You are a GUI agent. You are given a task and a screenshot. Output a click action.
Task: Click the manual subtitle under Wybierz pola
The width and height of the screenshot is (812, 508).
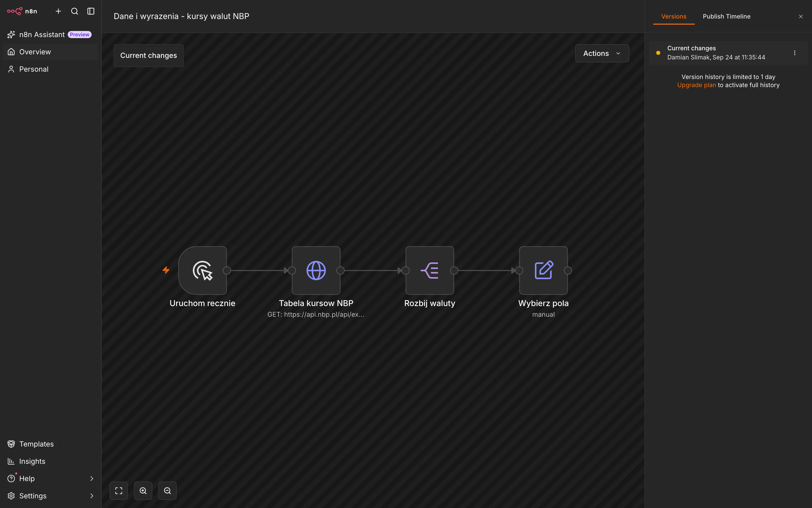click(543, 314)
